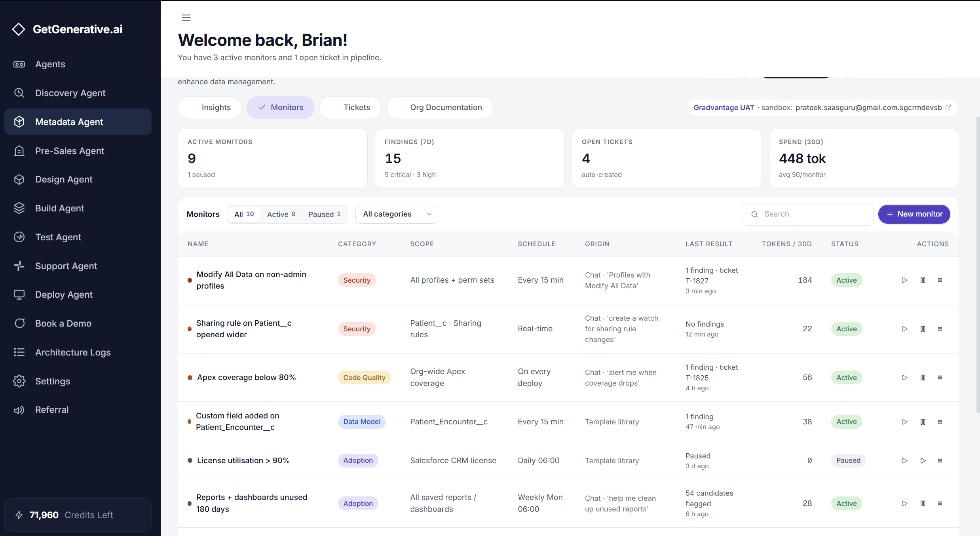
Task: Click the Data Model category badge
Action: tap(362, 422)
